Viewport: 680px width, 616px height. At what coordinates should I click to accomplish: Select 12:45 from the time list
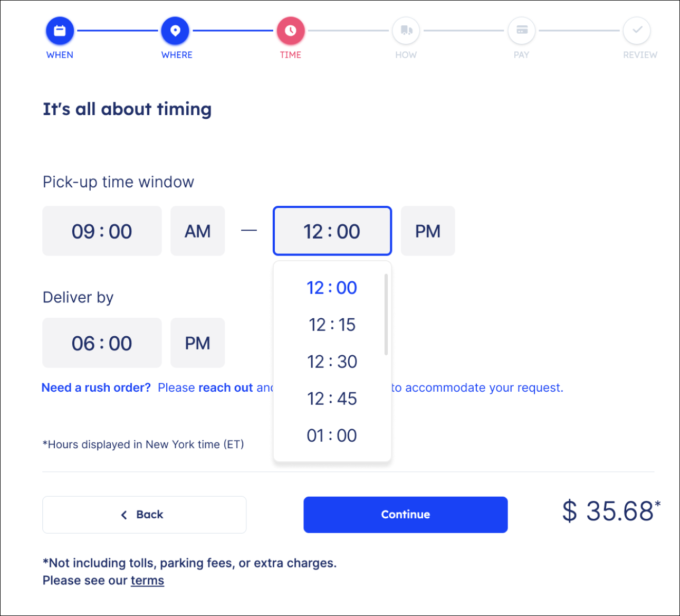coord(332,399)
